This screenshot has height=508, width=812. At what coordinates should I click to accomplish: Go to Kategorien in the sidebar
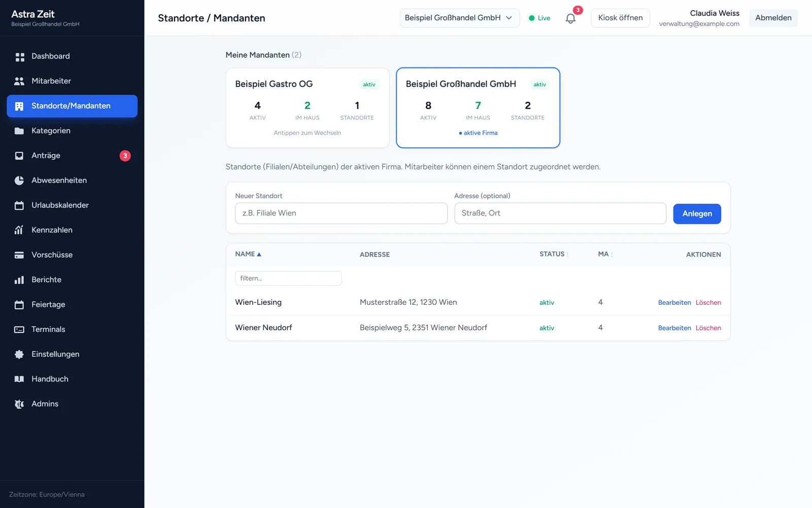[72, 131]
